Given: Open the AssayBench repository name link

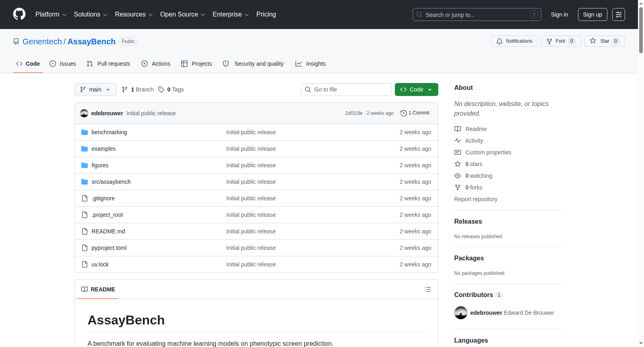Looking at the screenshot, I should (x=91, y=42).
